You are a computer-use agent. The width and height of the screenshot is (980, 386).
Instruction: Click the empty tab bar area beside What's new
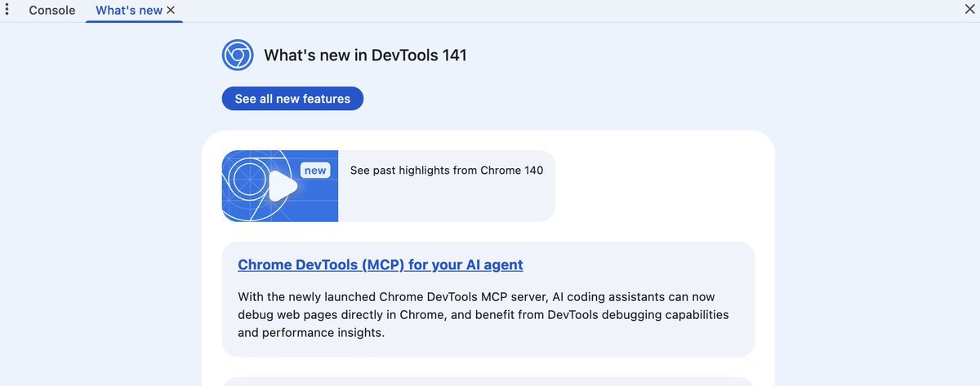coord(572,11)
